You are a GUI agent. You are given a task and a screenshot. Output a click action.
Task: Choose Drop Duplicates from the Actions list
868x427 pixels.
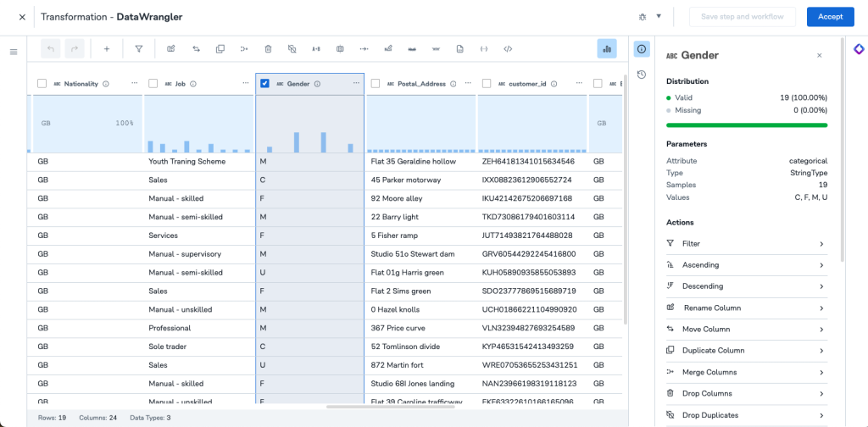click(x=710, y=415)
